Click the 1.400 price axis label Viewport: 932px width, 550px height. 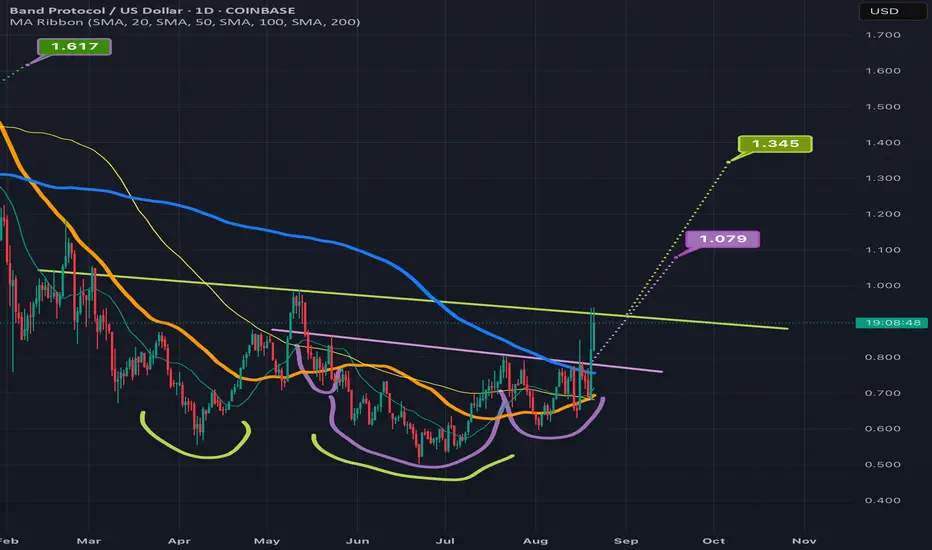point(883,143)
